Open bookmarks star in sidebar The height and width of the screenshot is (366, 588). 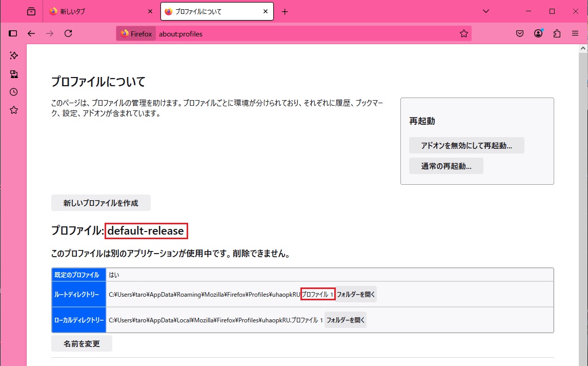[x=14, y=110]
